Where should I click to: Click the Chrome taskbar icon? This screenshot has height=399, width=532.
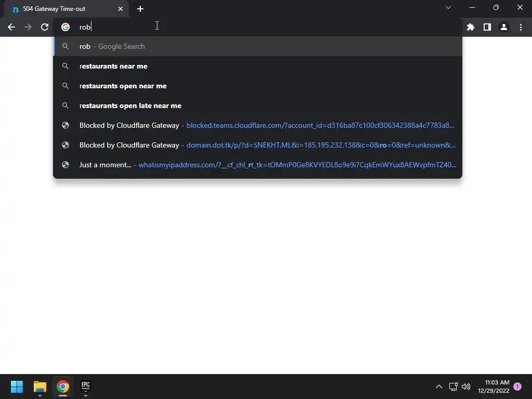click(x=63, y=387)
